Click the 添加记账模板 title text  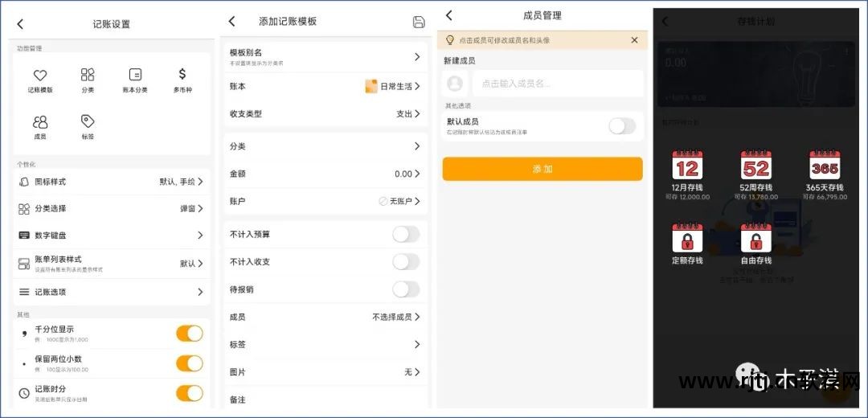click(288, 22)
